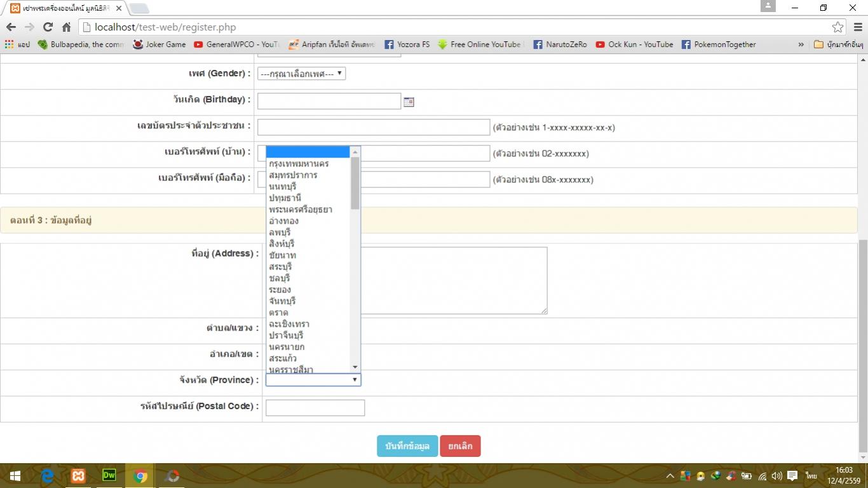Open Dreamweaver from the taskbar

click(x=109, y=475)
